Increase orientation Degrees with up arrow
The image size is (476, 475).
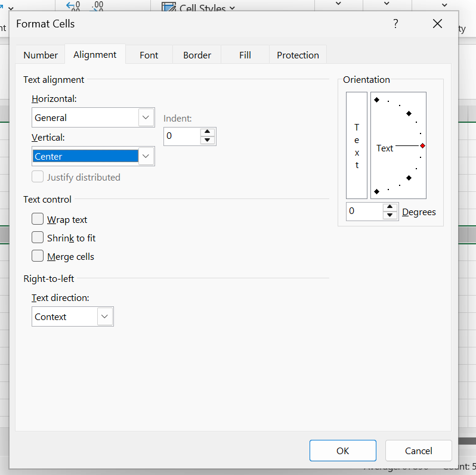coord(390,207)
